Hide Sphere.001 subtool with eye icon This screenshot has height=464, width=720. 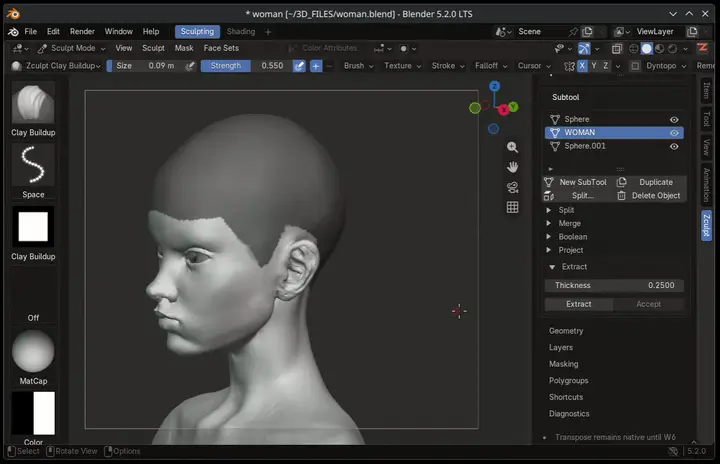tap(674, 147)
